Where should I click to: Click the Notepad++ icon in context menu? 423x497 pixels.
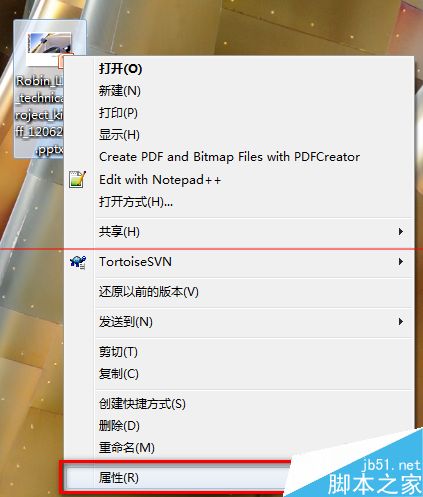click(77, 180)
